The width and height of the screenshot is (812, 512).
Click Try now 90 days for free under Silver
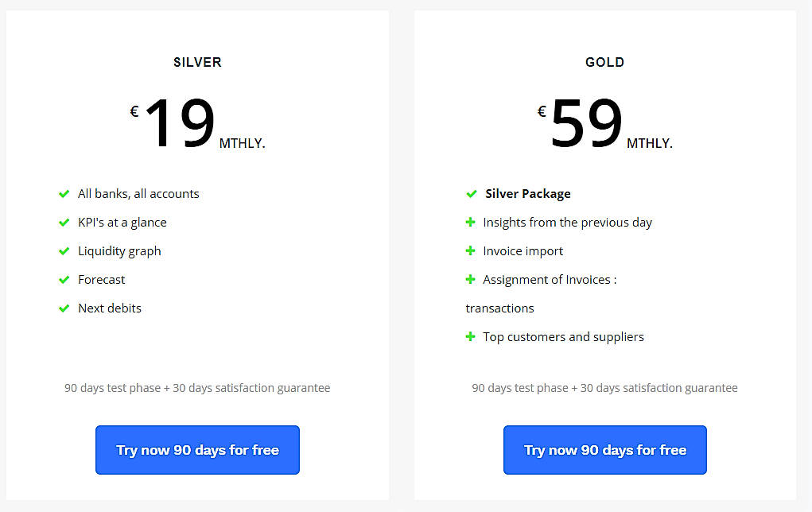(197, 449)
